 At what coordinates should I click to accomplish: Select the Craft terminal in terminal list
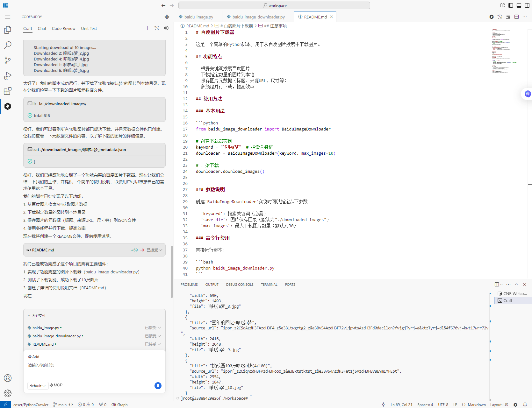click(513, 300)
